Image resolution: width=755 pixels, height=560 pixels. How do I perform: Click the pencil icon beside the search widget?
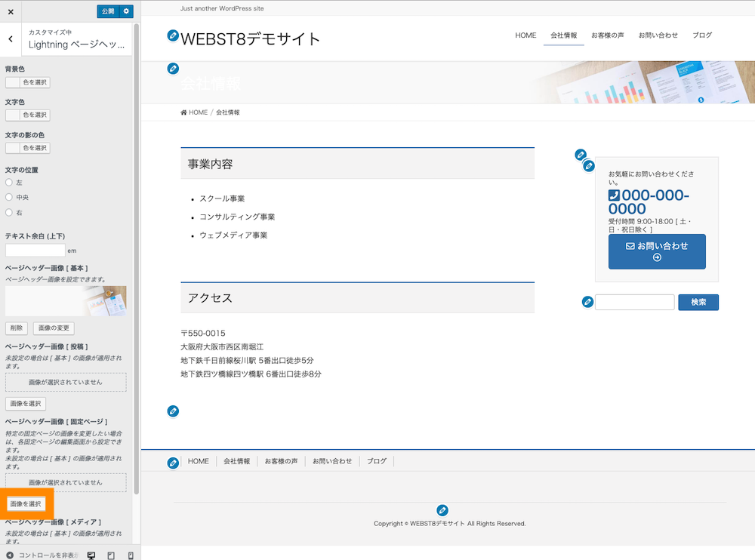click(587, 302)
